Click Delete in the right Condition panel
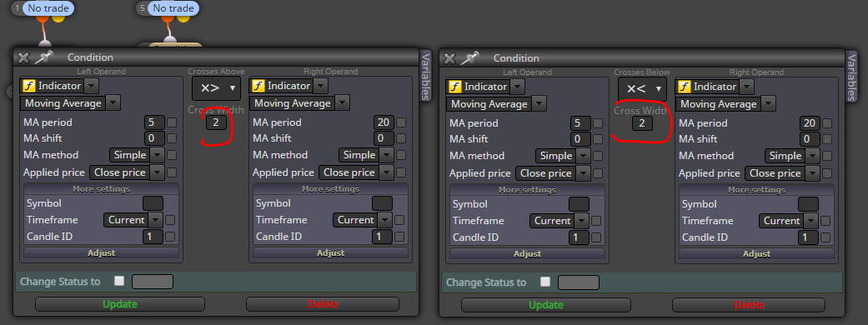 pos(749,304)
